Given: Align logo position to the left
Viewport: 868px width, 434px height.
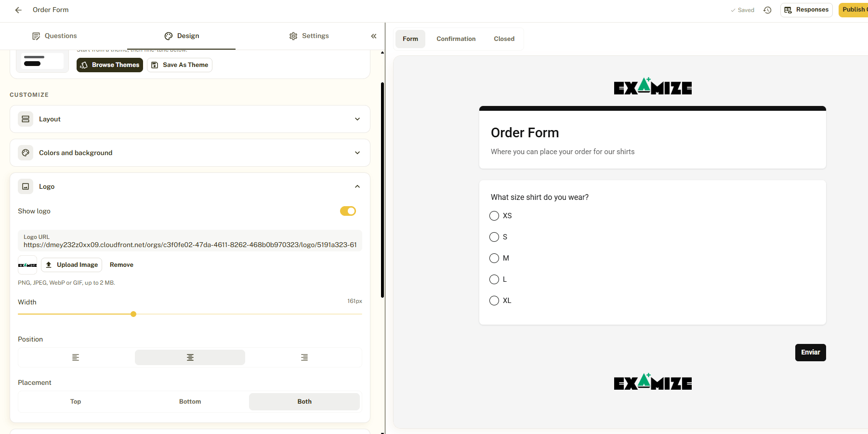Looking at the screenshot, I should click(x=76, y=357).
